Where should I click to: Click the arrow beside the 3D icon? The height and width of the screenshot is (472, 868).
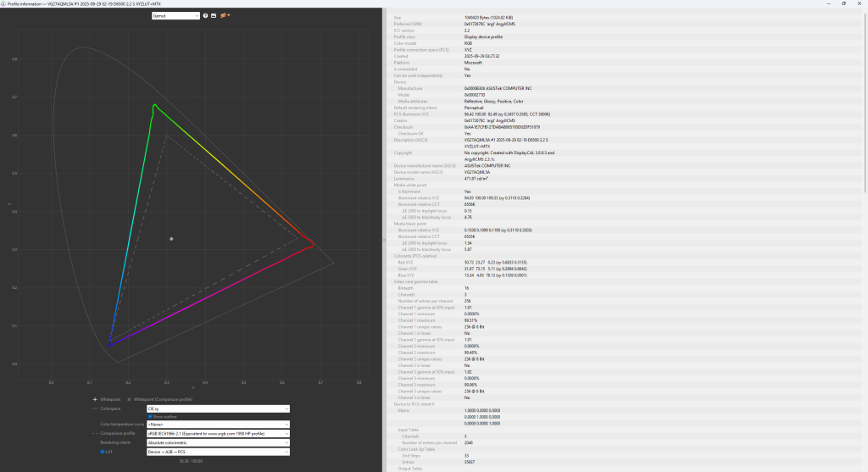(x=229, y=15)
